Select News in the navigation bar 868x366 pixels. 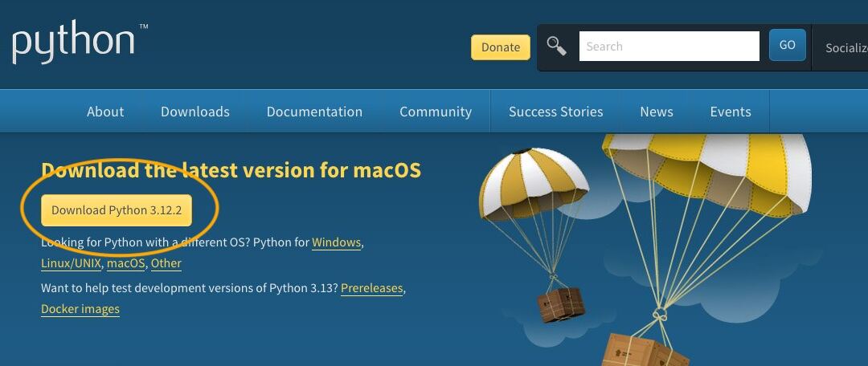(x=657, y=112)
